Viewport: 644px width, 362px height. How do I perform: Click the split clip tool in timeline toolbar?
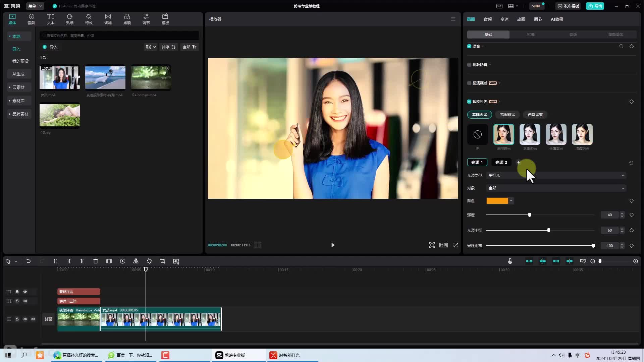(x=55, y=261)
